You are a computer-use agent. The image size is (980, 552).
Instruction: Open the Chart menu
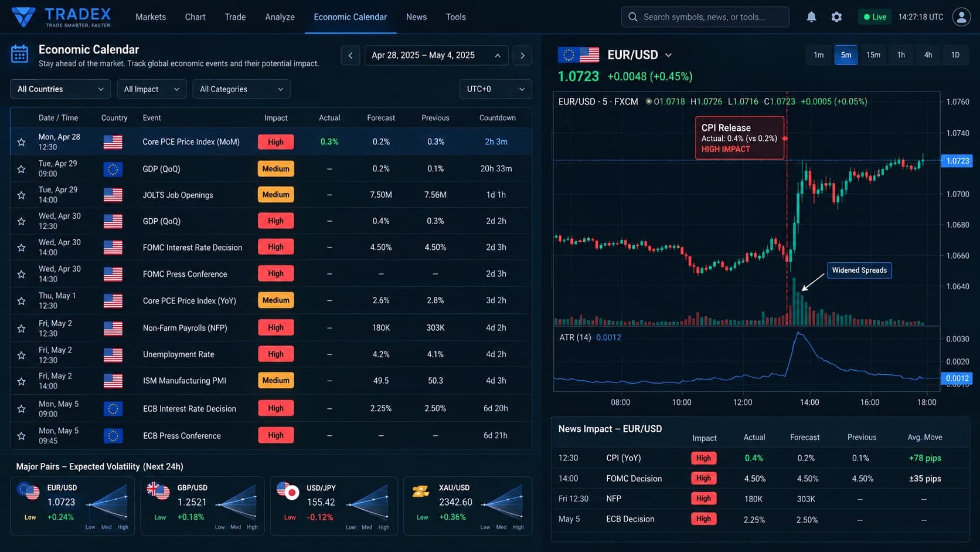coord(195,17)
